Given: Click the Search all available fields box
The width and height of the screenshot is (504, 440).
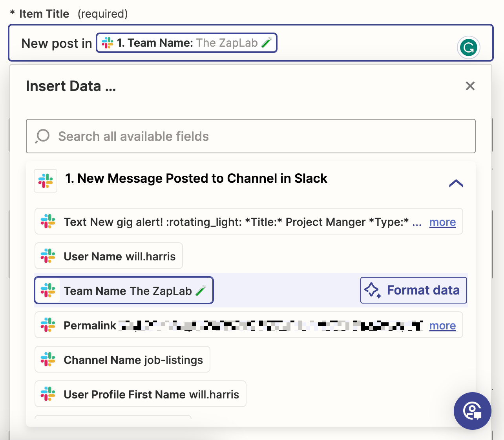Looking at the screenshot, I should click(x=251, y=136).
